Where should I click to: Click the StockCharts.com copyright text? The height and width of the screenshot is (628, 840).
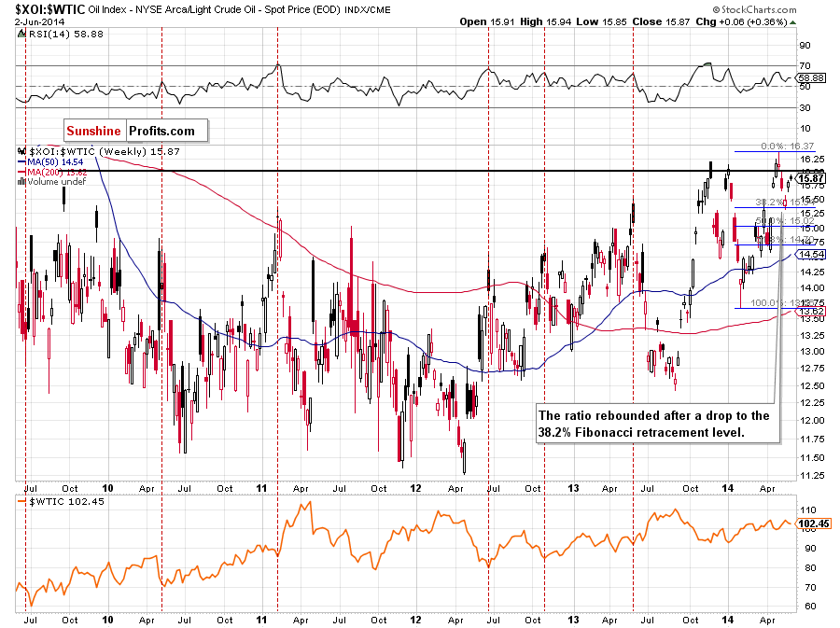[754, 9]
